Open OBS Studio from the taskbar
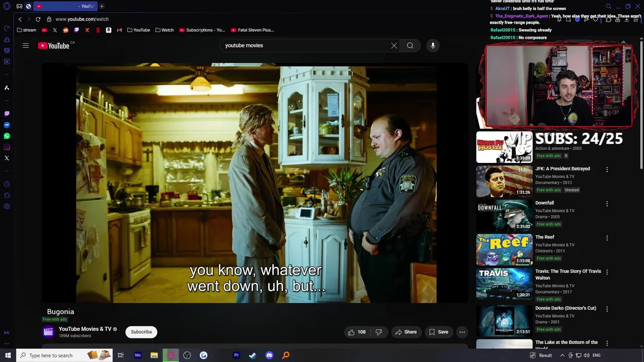Image resolution: width=644 pixels, height=362 pixels. coord(187,355)
